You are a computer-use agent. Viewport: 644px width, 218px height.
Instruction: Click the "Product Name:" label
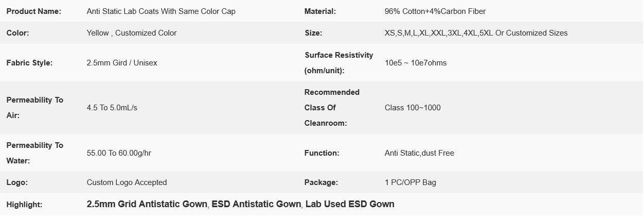click(x=33, y=11)
